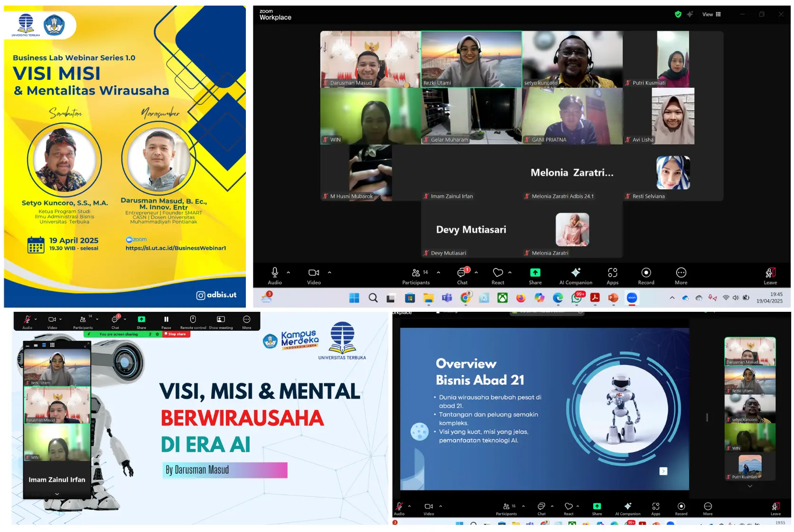This screenshot has width=794, height=532.
Task: Click Leave in the gallery view meeting window
Action: (x=770, y=275)
